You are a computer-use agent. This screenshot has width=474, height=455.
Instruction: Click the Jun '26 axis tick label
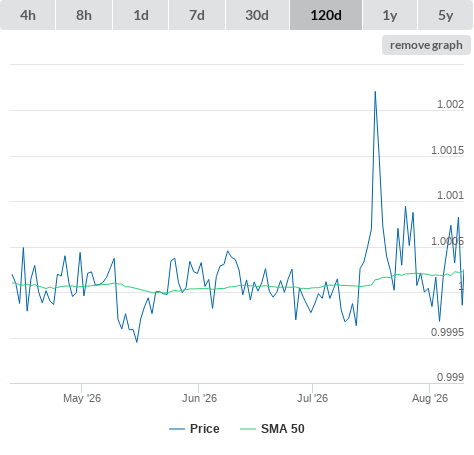199,398
